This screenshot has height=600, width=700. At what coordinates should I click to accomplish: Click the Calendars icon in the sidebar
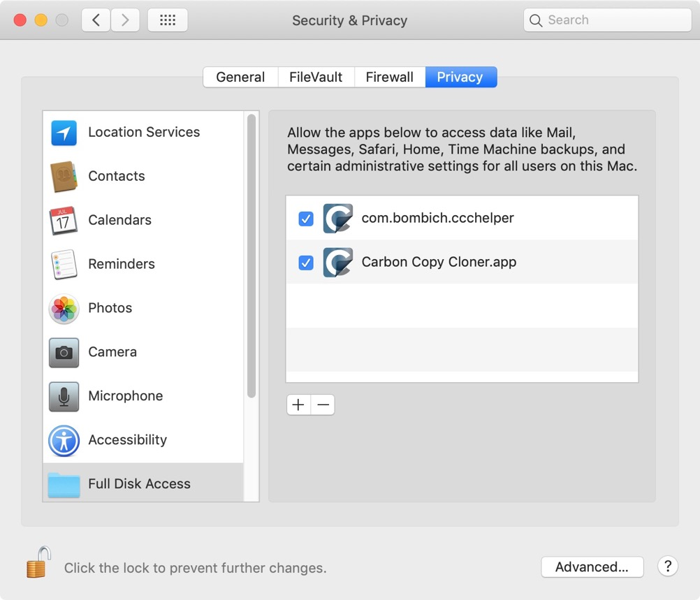point(64,220)
